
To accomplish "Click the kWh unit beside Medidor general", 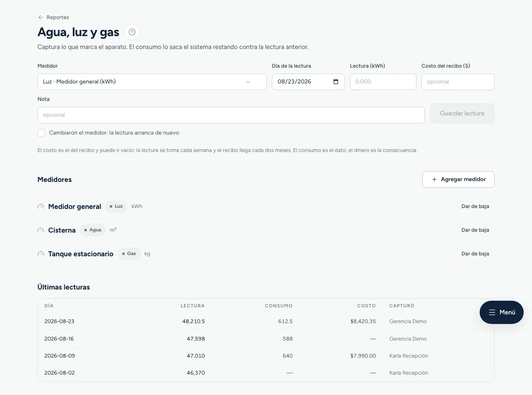I will (137, 206).
